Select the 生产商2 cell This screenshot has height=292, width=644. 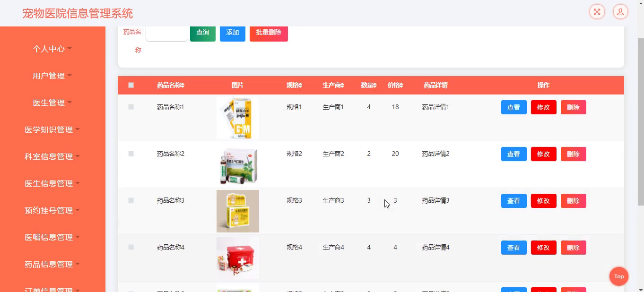tap(333, 154)
